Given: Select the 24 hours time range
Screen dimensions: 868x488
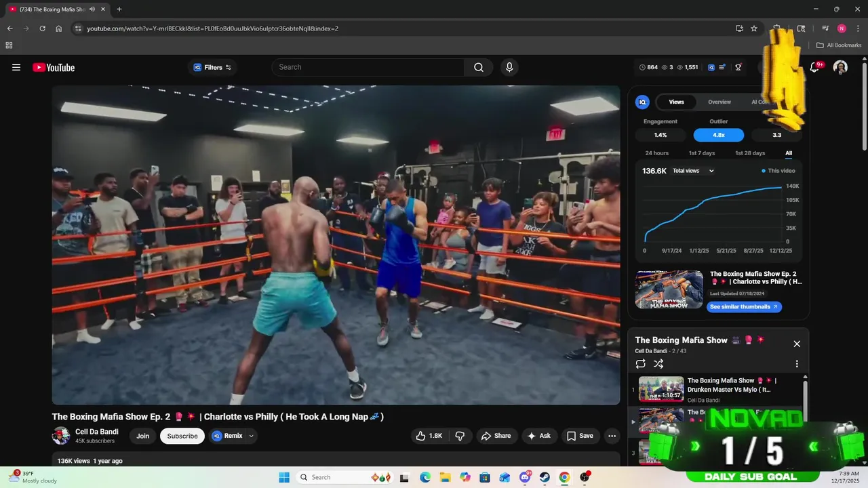Looking at the screenshot, I should tap(657, 153).
